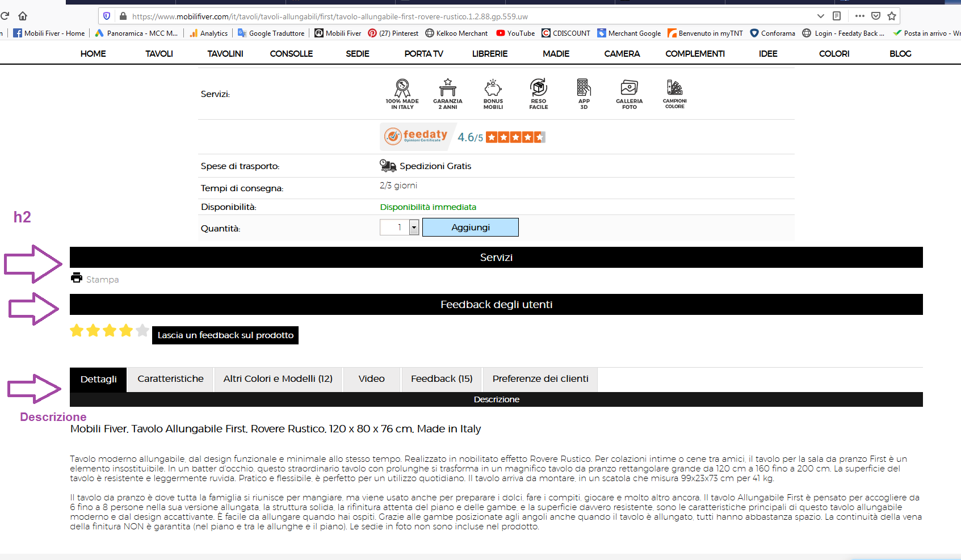This screenshot has width=961, height=560.
Task: Open the CAMERA menu item
Action: tap(622, 54)
